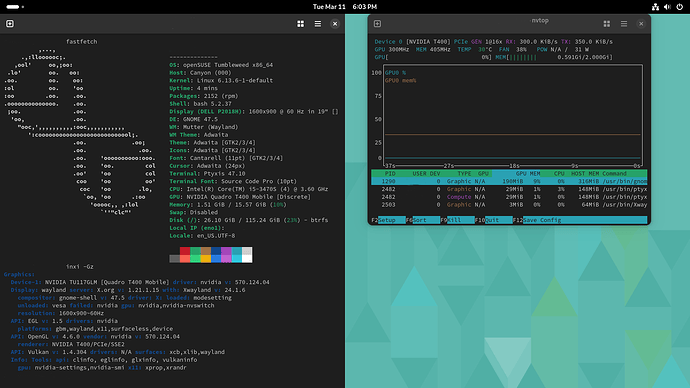The width and height of the screenshot is (690, 388).
Task: Open network status icon in top bar
Action: click(x=655, y=7)
